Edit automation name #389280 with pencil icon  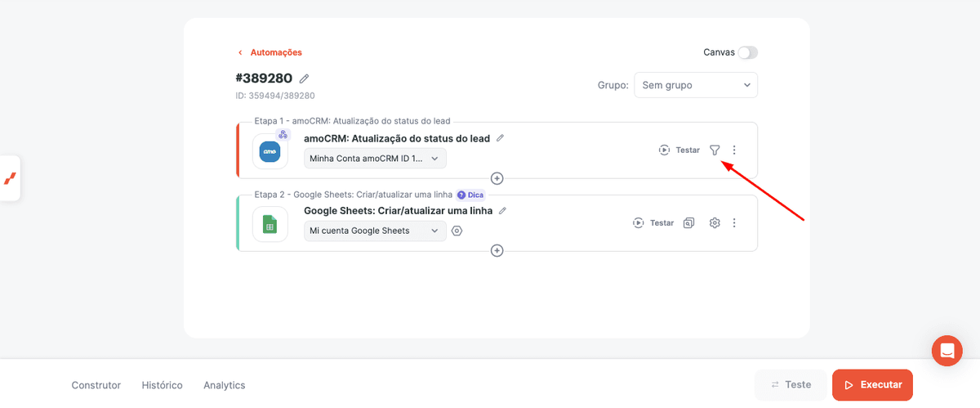click(305, 78)
